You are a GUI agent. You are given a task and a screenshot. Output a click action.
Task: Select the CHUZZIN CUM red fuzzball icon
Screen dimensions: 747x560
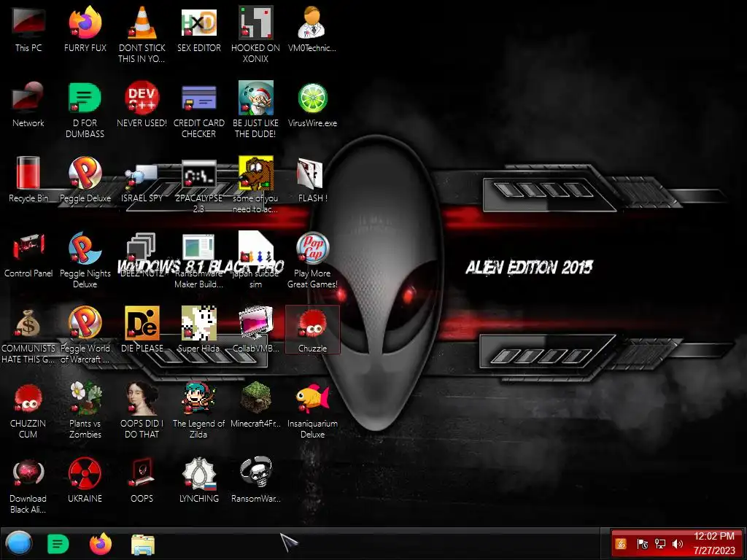(x=28, y=410)
